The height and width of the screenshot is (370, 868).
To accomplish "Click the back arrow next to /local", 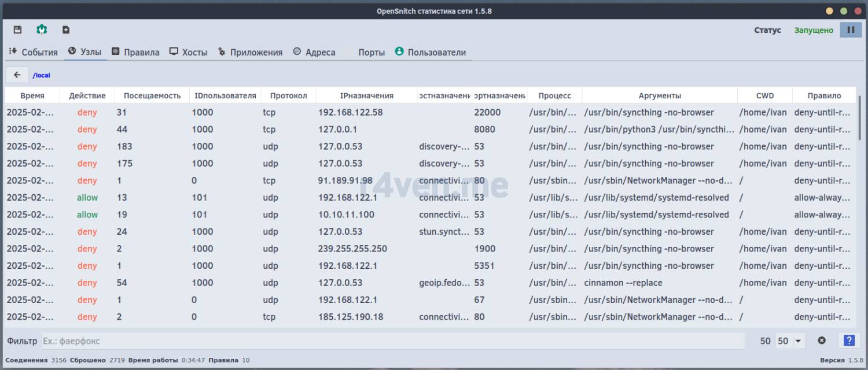I will tap(17, 75).
